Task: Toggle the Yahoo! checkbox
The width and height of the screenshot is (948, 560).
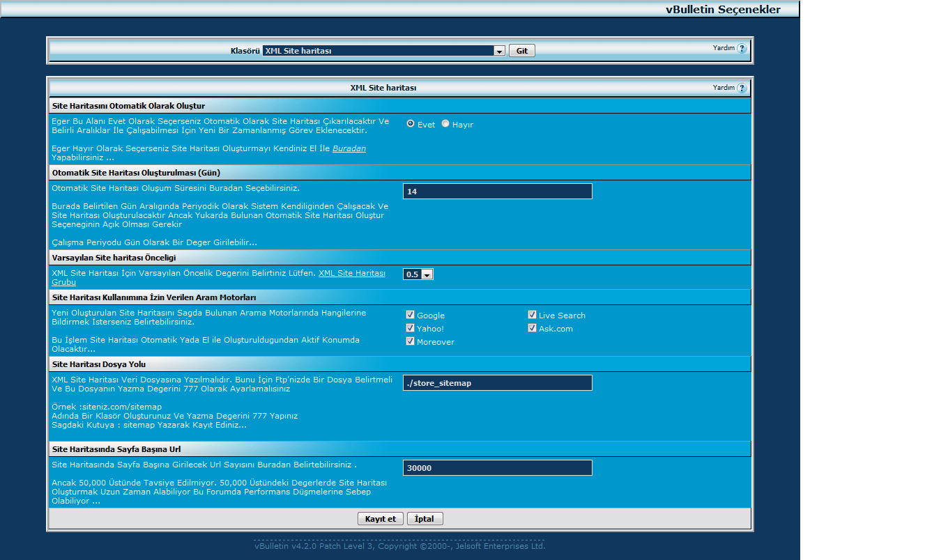Action: [410, 328]
